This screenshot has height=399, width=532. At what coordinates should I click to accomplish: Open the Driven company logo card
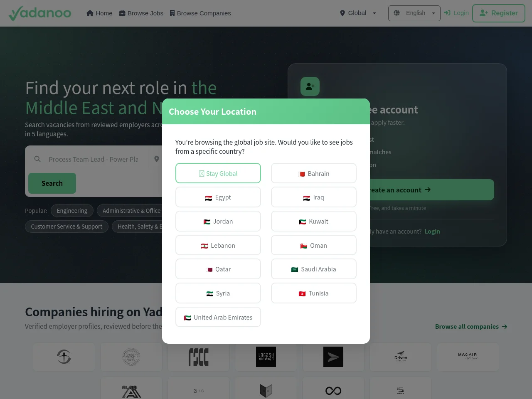tap(401, 357)
